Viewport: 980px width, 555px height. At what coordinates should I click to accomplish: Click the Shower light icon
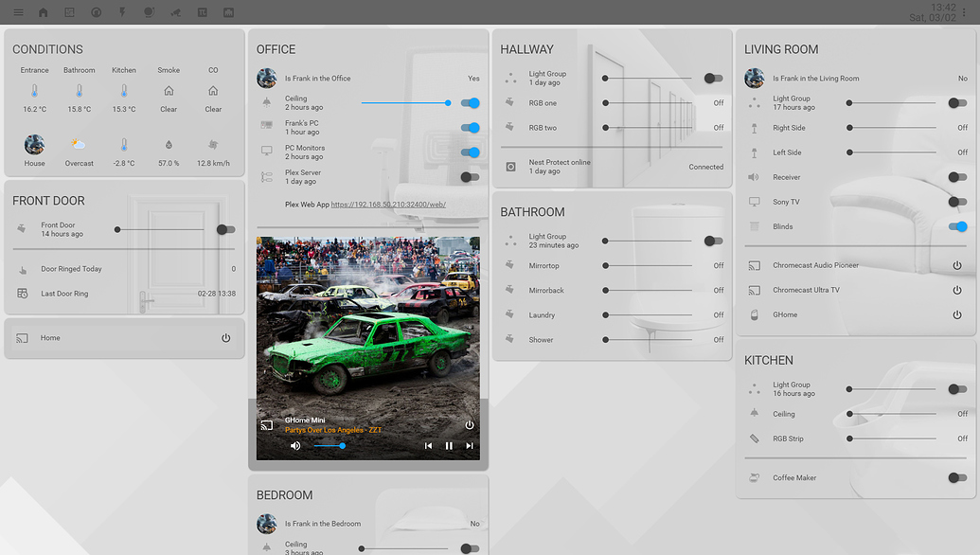[510, 339]
